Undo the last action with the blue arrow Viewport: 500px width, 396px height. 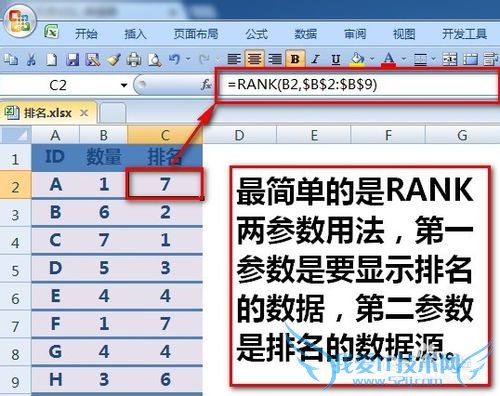174,59
